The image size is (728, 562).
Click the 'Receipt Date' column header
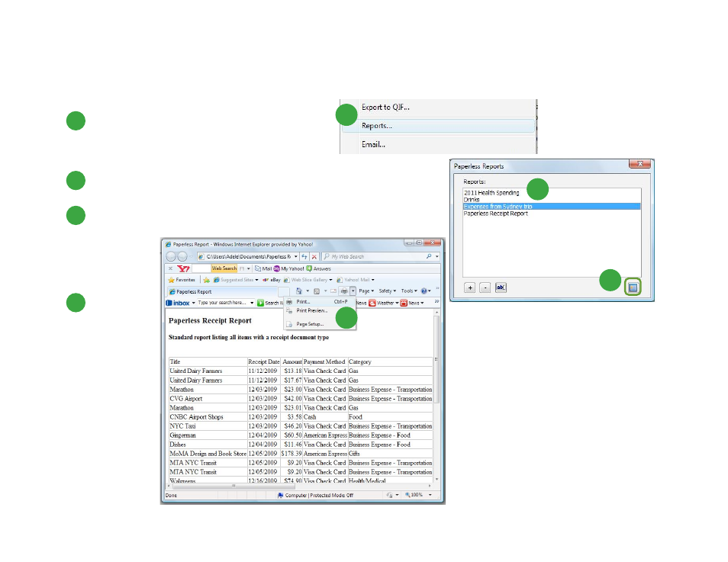tap(264, 361)
